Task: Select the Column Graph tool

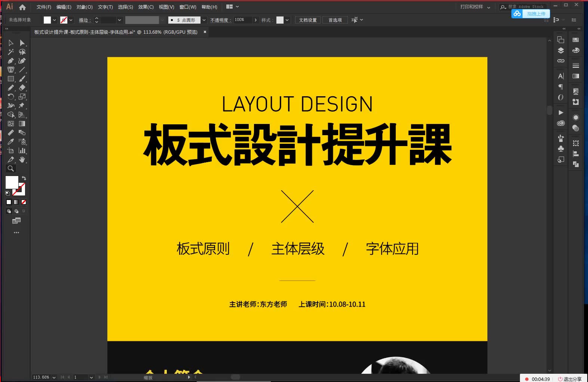Action: tap(22, 151)
